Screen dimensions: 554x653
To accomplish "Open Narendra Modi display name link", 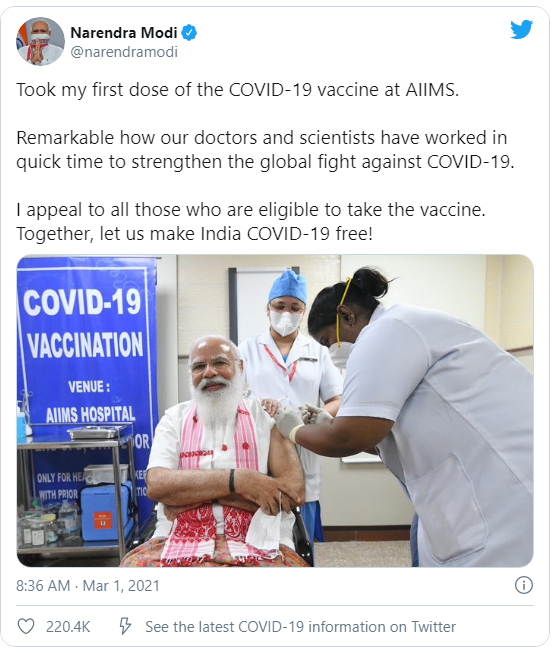I will coord(124,32).
